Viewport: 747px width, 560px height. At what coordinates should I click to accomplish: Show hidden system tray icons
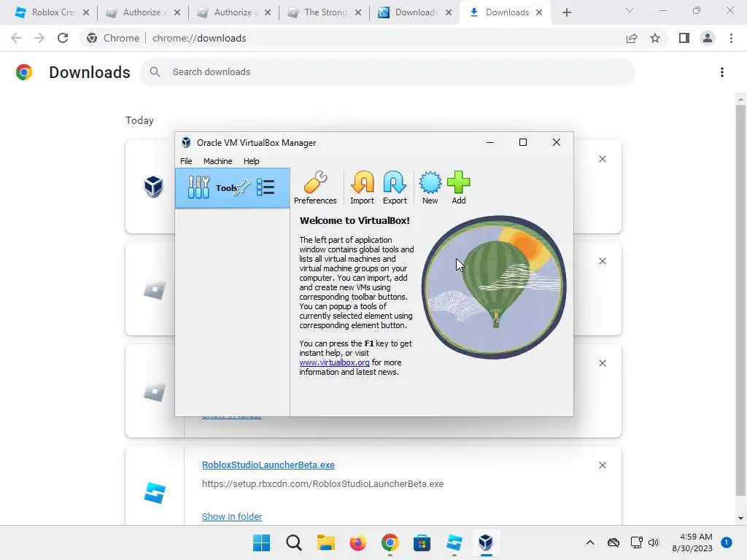click(x=589, y=542)
